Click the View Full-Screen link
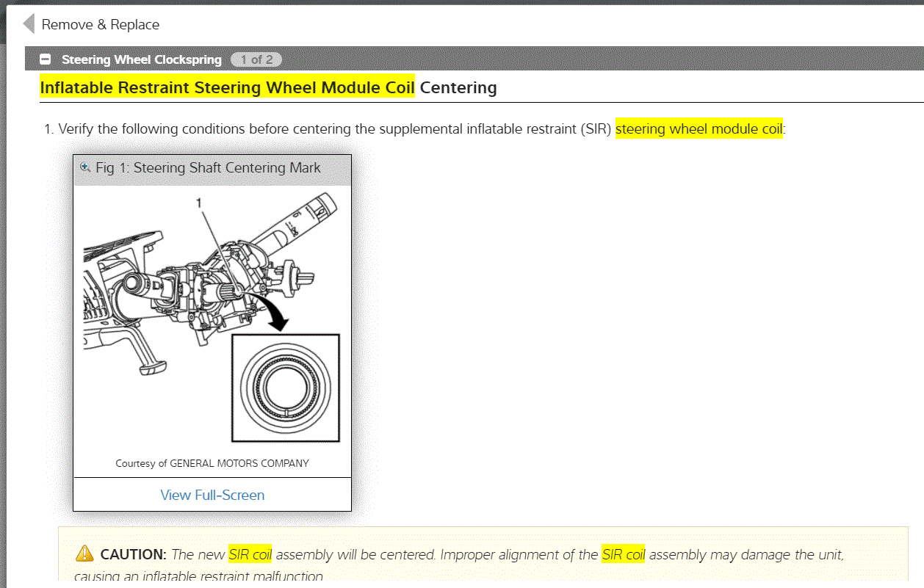924x588 pixels. pos(212,495)
